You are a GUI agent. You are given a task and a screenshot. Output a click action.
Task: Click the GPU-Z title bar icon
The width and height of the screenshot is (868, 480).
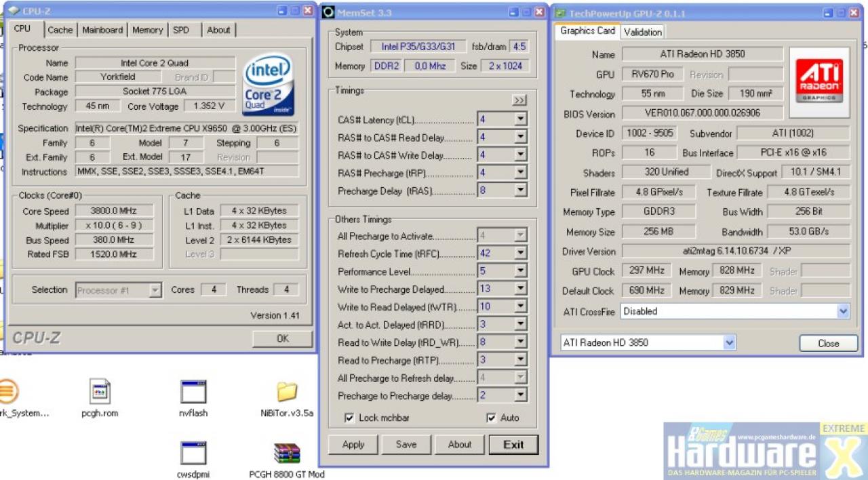pos(560,12)
